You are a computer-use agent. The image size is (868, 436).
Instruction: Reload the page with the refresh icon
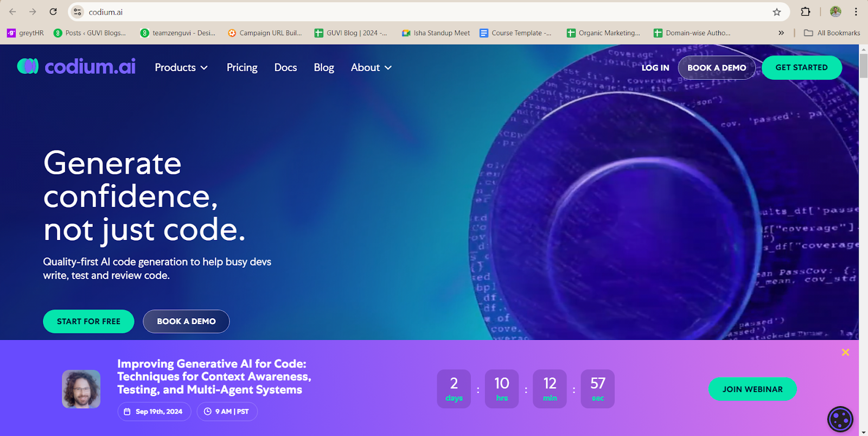tap(53, 12)
